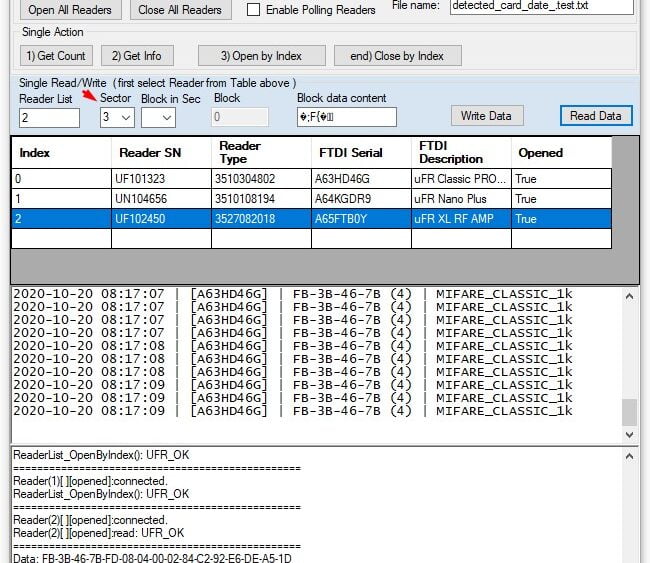Click the Index column header
Screen dimensions: 650x563
click(x=61, y=153)
